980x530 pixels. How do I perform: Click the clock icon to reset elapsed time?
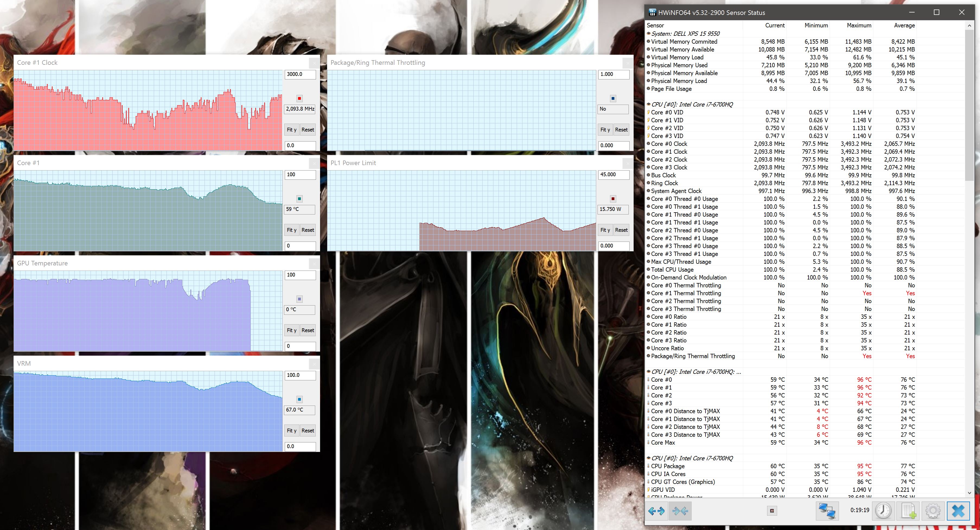tap(883, 510)
